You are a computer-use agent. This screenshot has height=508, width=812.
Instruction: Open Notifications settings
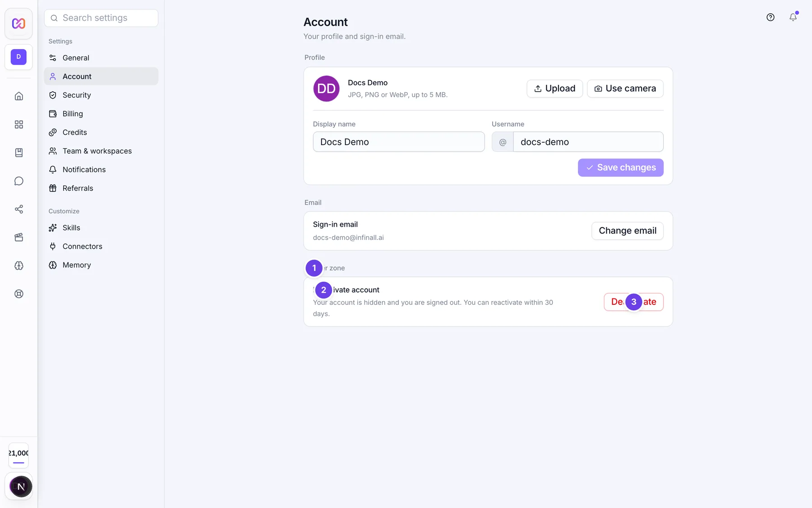point(101,170)
